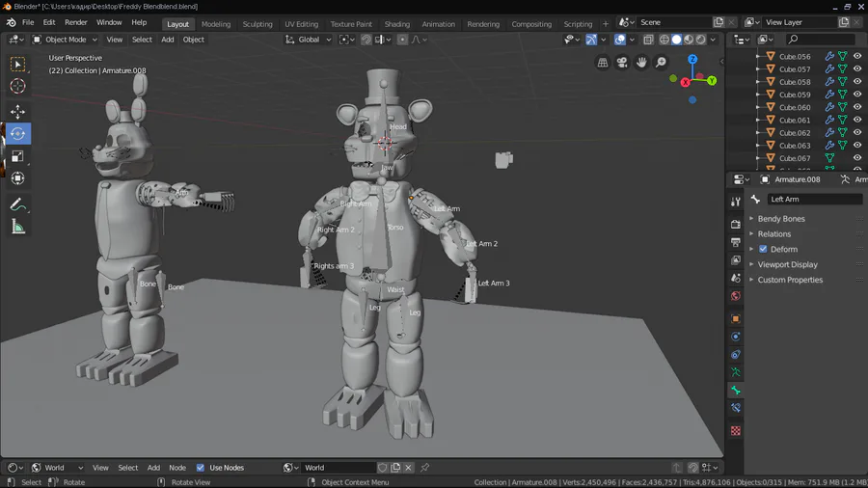Select solid viewport shading sphere

click(x=676, y=40)
